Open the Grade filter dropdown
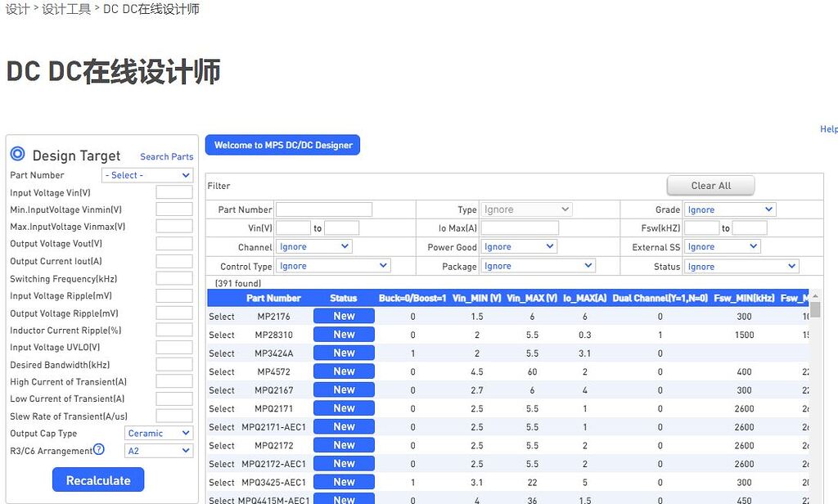Viewport: 838px width, 504px height. [729, 209]
